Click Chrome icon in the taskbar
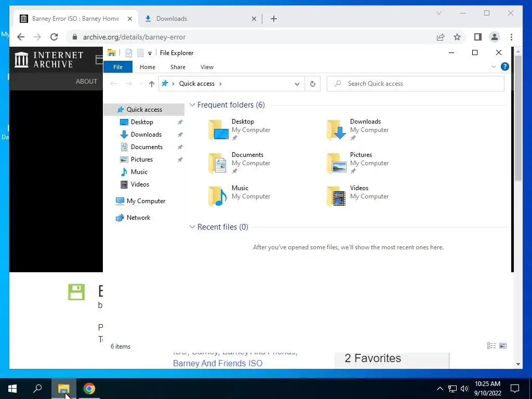This screenshot has height=399, width=532. point(89,389)
